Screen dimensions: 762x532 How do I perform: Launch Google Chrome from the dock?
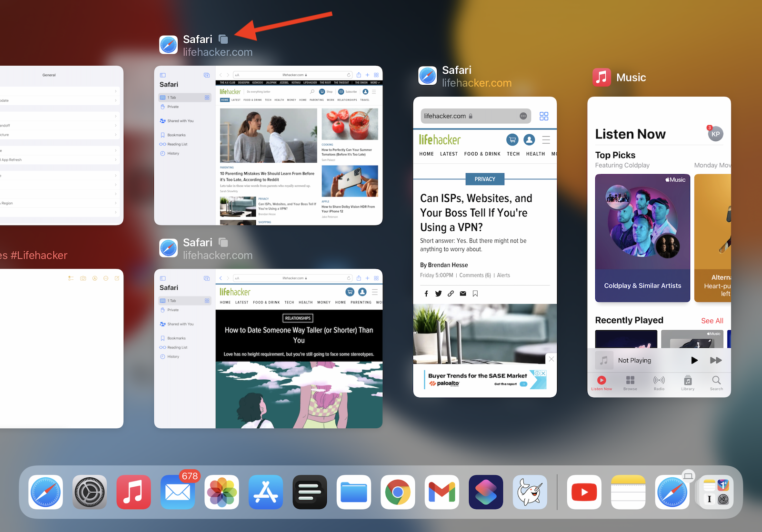tap(398, 492)
